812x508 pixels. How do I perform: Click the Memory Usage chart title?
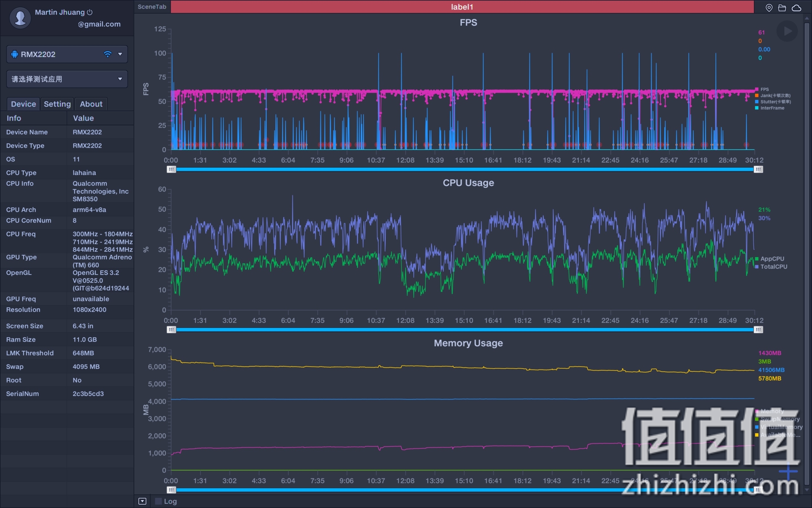point(468,343)
